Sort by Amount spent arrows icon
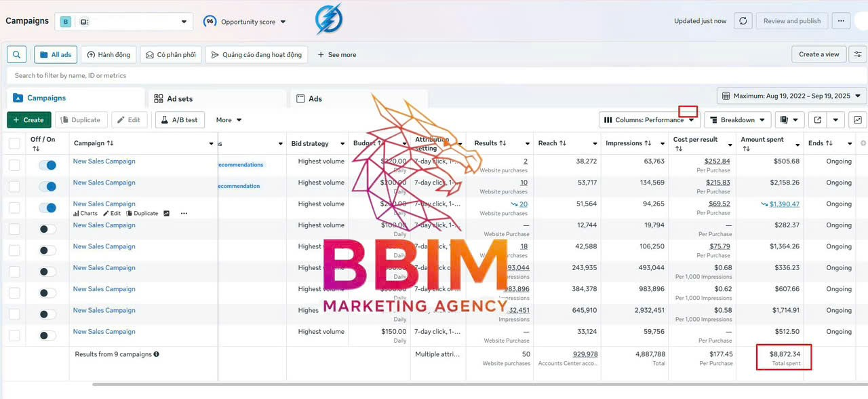Image resolution: width=868 pixels, height=399 pixels. 746,149
